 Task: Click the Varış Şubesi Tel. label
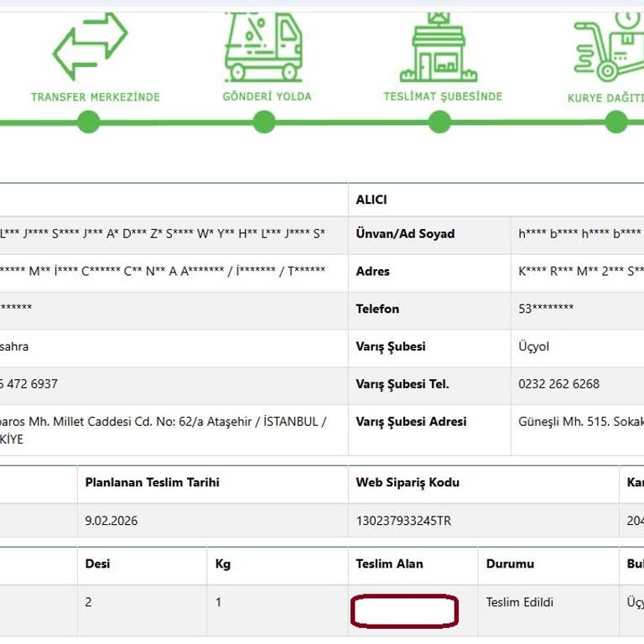(x=402, y=384)
